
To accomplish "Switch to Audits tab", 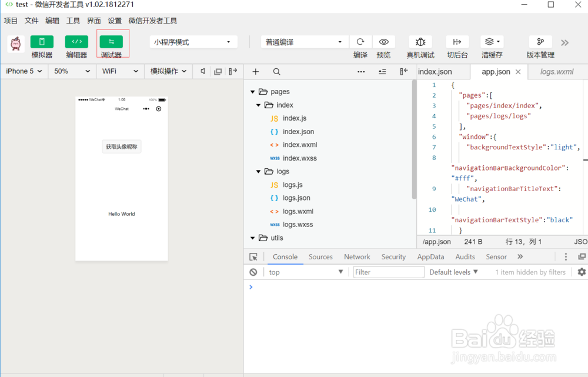I will point(465,257).
